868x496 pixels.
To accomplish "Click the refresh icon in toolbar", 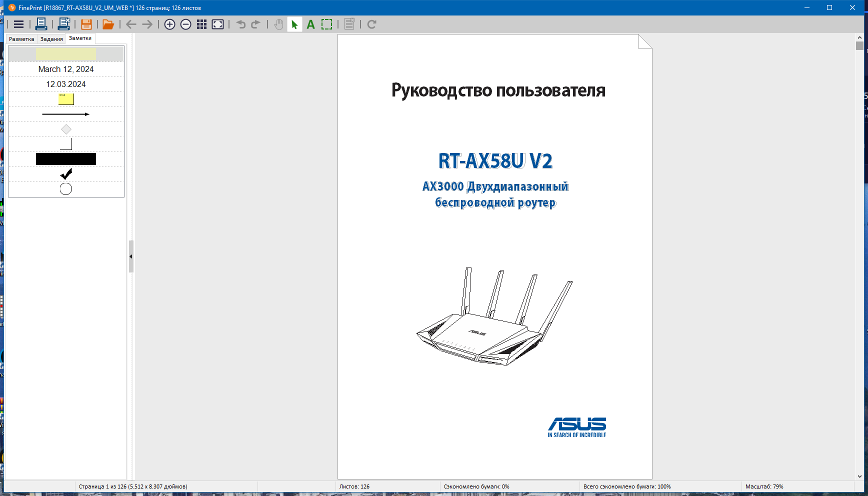I will (x=372, y=24).
